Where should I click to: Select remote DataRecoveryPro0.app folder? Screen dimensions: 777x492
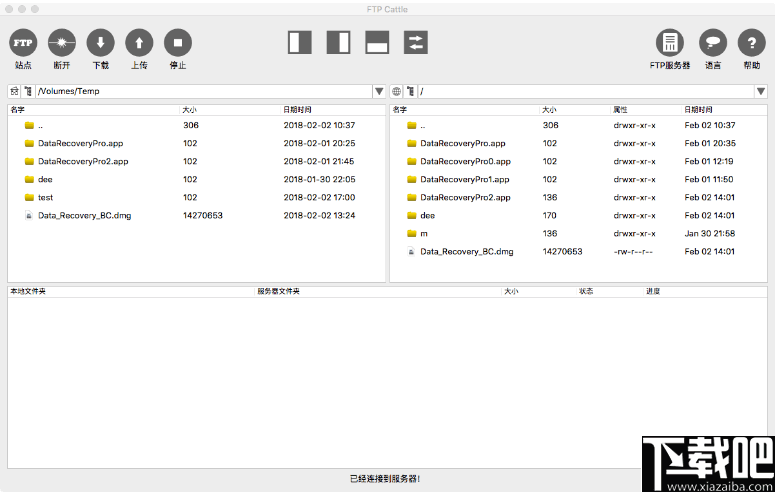(x=579, y=162)
